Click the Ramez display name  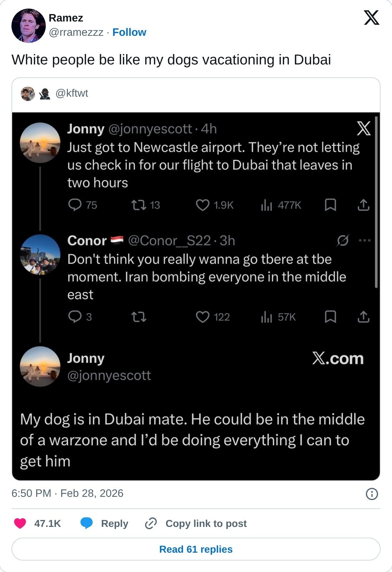(66, 18)
